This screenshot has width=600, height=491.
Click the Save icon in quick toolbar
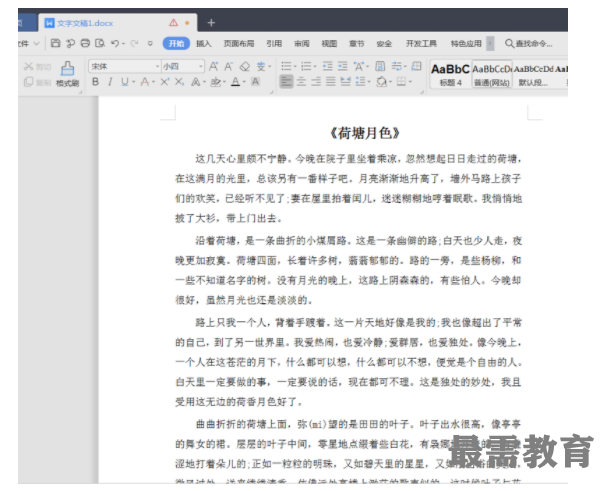pyautogui.click(x=55, y=43)
